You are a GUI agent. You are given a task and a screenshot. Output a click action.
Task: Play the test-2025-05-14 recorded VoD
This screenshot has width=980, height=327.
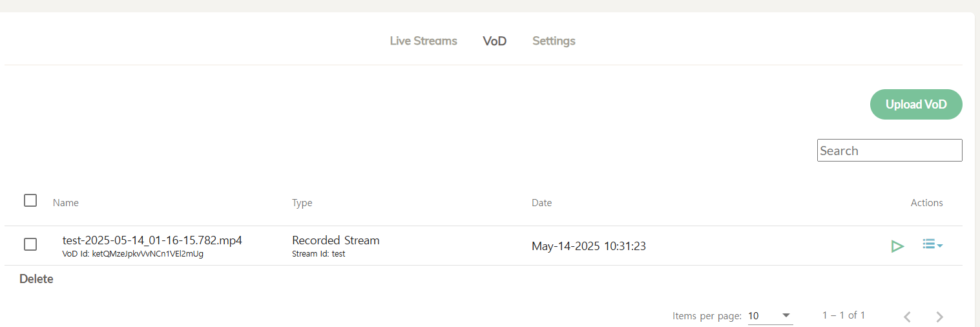point(897,246)
